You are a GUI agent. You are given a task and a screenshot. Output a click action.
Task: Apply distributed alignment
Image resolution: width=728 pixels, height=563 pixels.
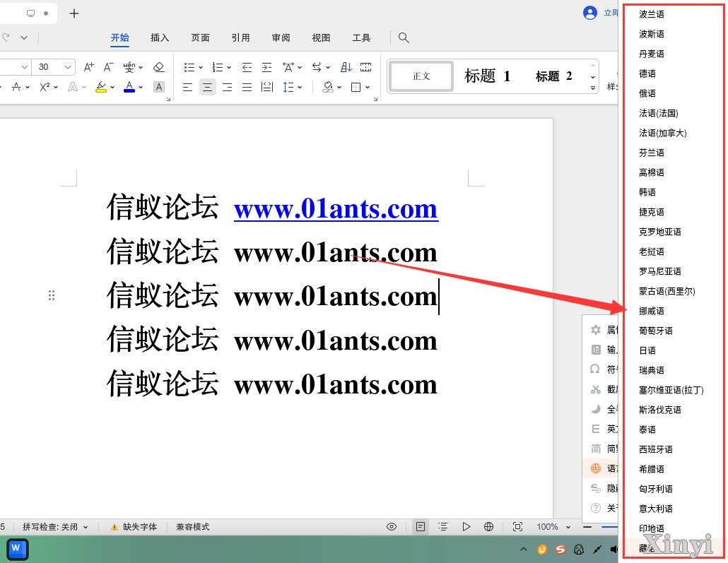(x=267, y=87)
